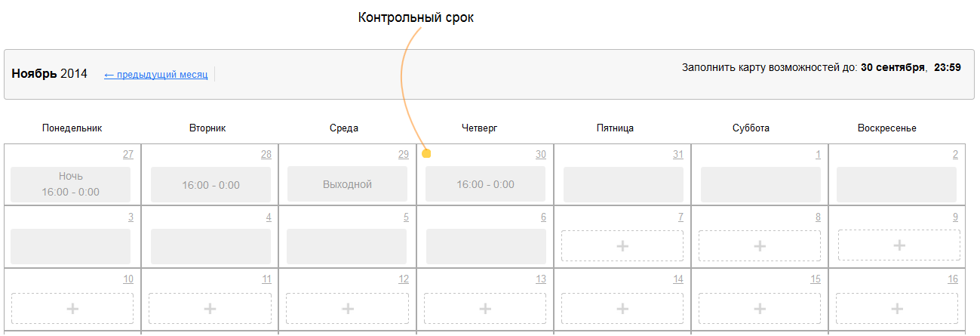Open date number 30 link

[x=541, y=155]
